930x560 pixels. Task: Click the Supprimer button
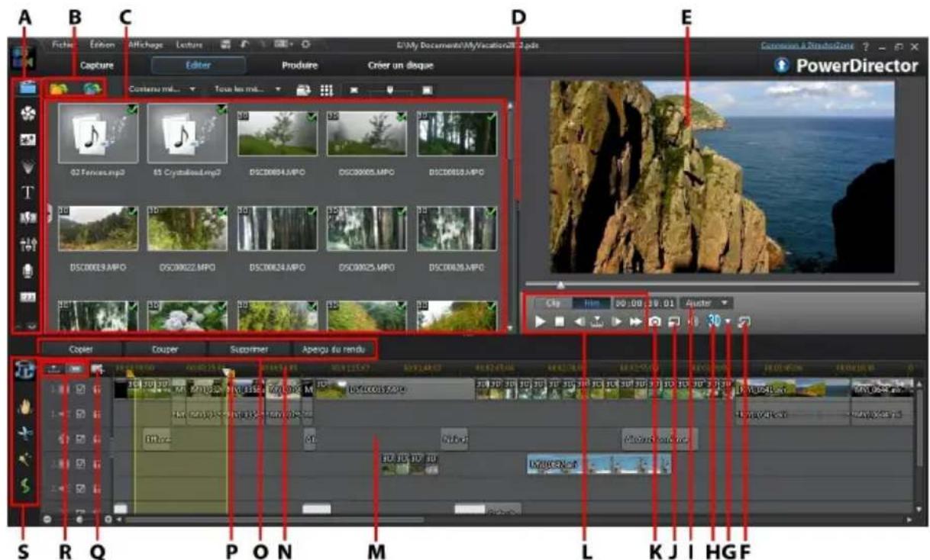click(248, 349)
